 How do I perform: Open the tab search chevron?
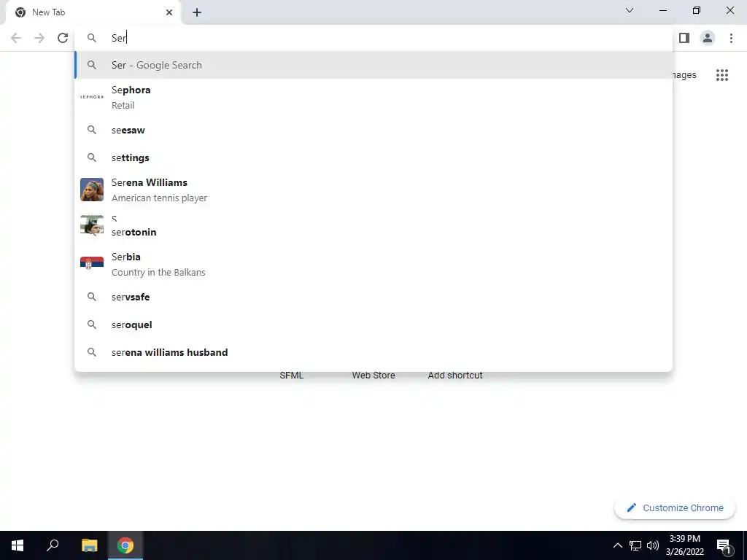click(x=630, y=10)
